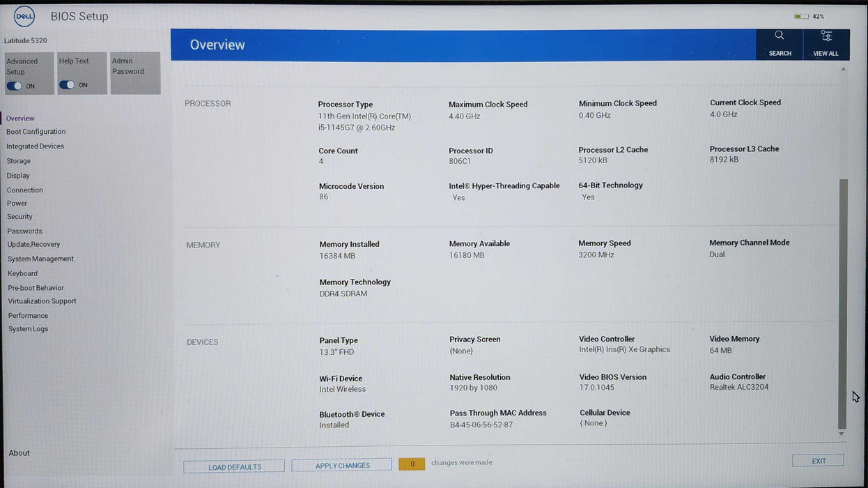Click the Dell logo icon
The height and width of the screenshot is (488, 868).
pos(23,15)
